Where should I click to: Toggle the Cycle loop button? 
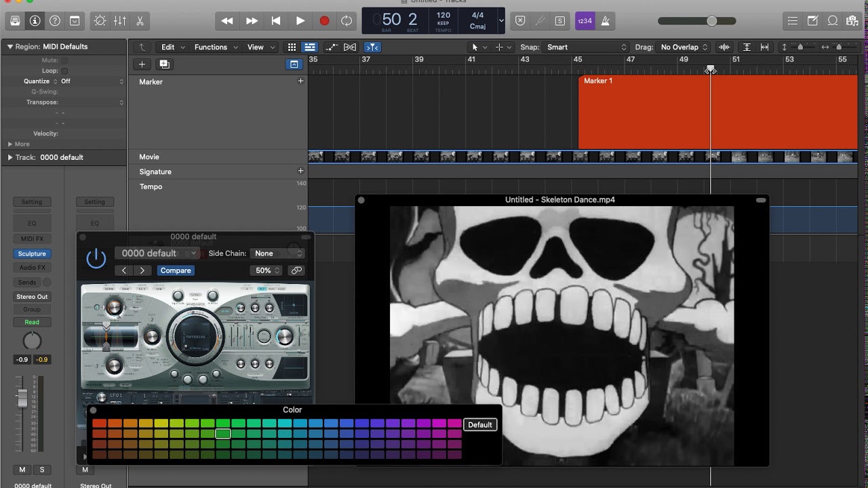[x=347, y=21]
